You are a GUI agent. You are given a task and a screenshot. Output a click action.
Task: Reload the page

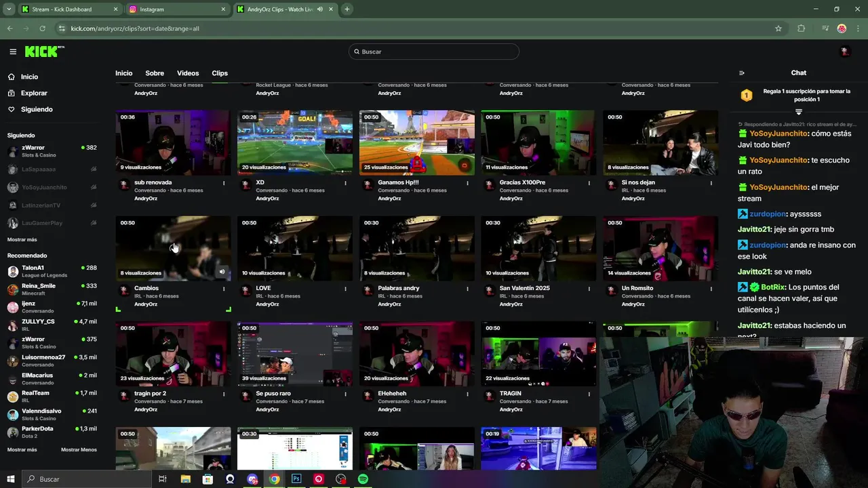(x=42, y=28)
